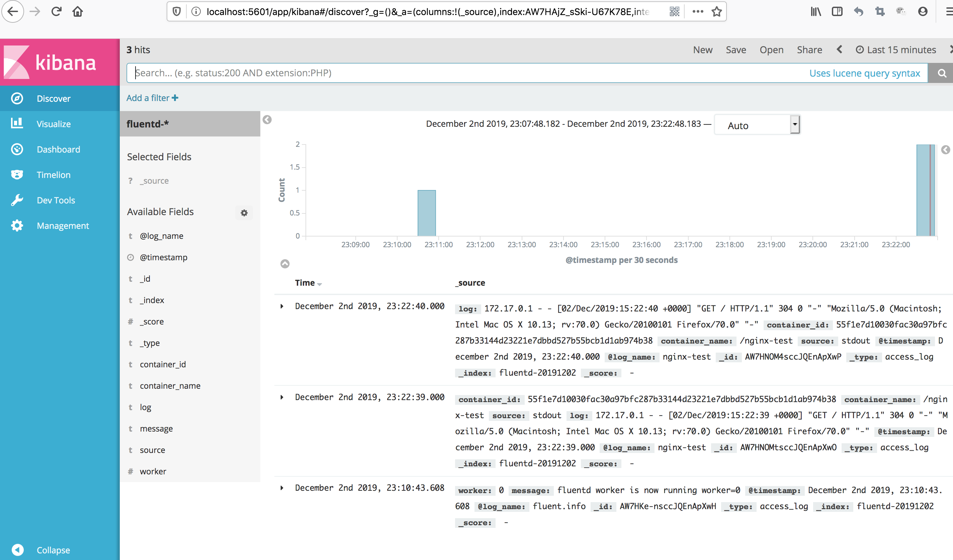Viewport: 953px width, 560px height.
Task: Move time range backward with left chevron
Action: [840, 50]
